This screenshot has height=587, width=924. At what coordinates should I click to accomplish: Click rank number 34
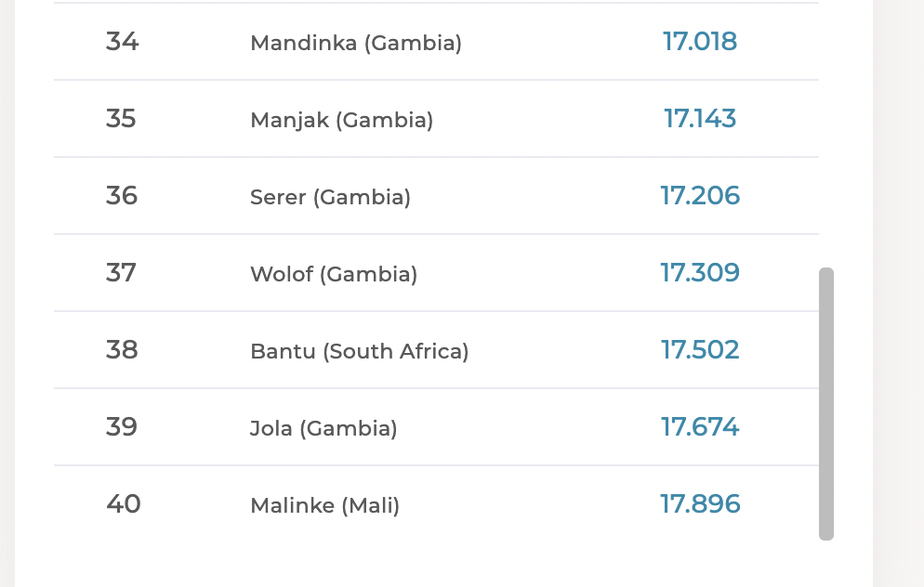(122, 41)
